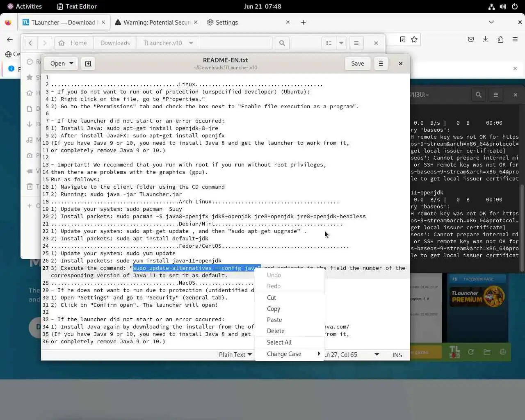The height and width of the screenshot is (420, 525).
Task: Click line 23 'sudo apt install default-jdk' text
Action: (162, 239)
